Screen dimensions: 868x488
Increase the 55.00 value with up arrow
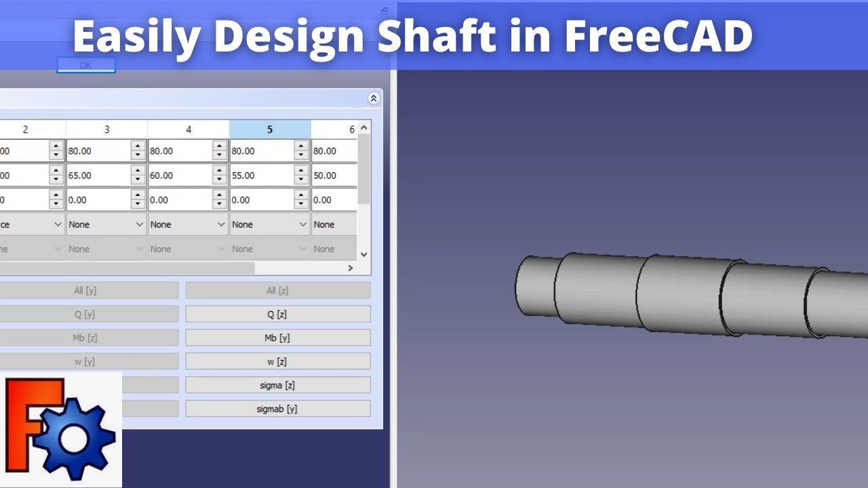click(301, 171)
